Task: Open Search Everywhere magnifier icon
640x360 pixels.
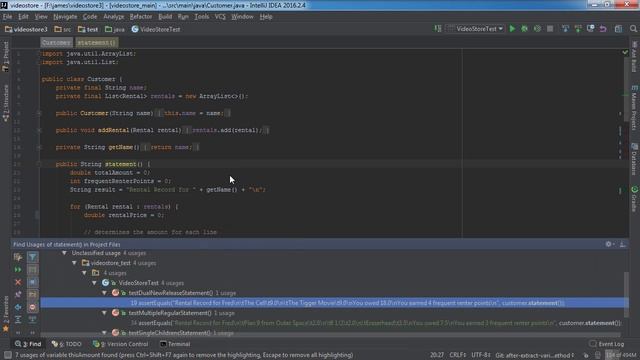Action: coord(633,29)
